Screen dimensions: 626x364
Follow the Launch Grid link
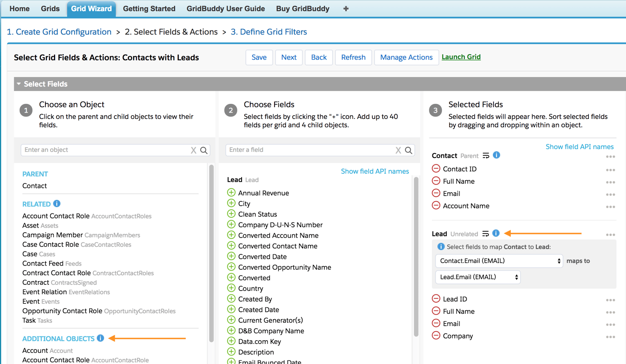(461, 57)
